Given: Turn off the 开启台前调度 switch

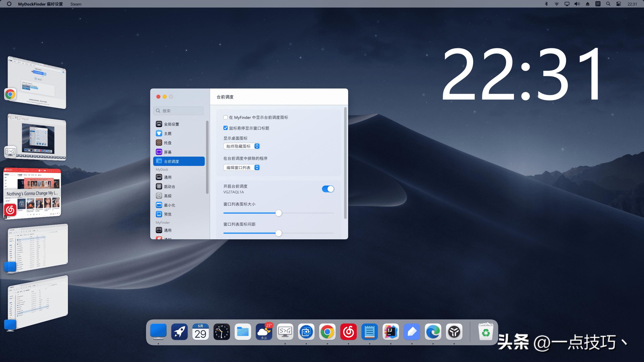Looking at the screenshot, I should [328, 189].
